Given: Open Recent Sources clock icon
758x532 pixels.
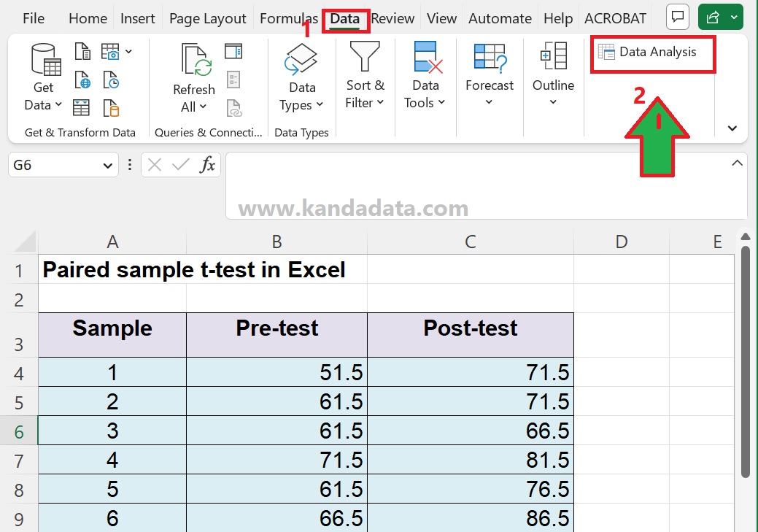Looking at the screenshot, I should 111,80.
